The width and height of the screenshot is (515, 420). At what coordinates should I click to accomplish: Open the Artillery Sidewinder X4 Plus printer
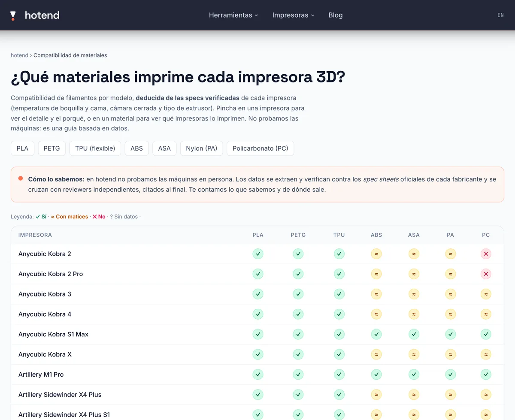click(x=60, y=395)
